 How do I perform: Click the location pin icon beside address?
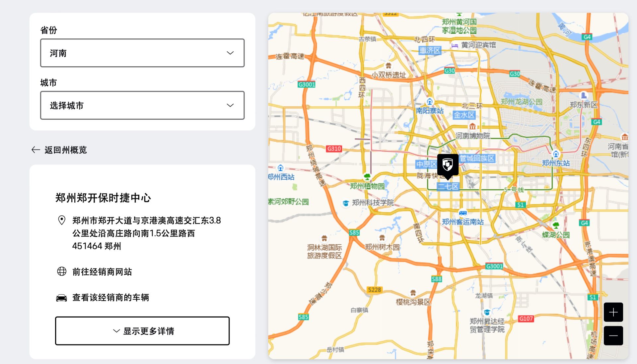pos(62,220)
